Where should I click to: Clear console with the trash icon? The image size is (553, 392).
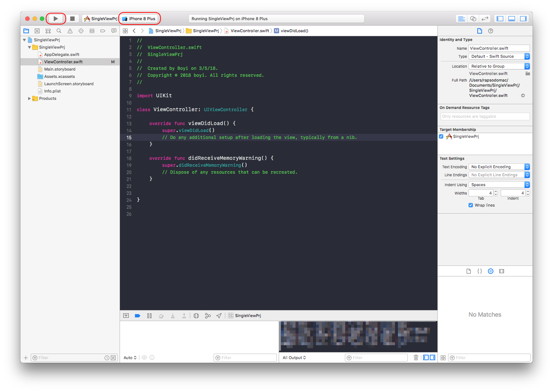coord(416,358)
